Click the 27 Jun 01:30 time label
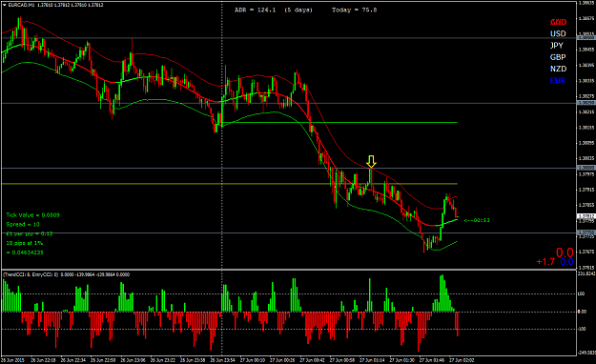Screen dimensions: 596x364 pos(401,360)
